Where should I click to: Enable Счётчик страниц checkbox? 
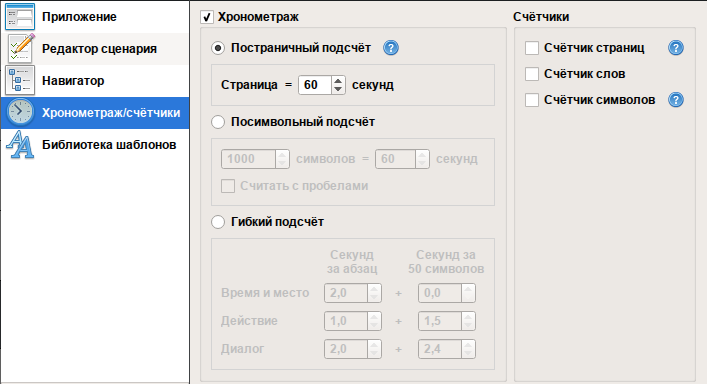click(532, 48)
